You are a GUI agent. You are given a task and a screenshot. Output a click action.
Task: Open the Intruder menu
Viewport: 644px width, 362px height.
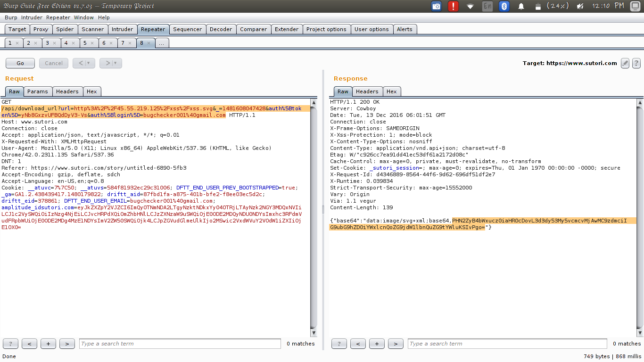32,17
